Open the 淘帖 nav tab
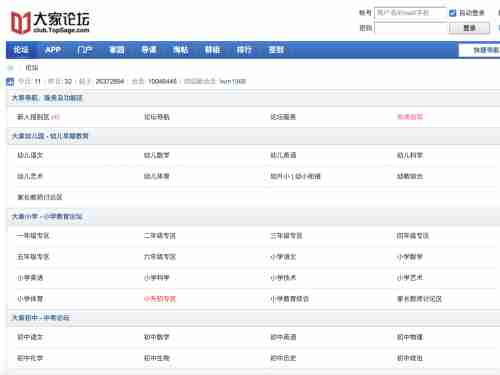This screenshot has width=500, height=375. point(181,50)
